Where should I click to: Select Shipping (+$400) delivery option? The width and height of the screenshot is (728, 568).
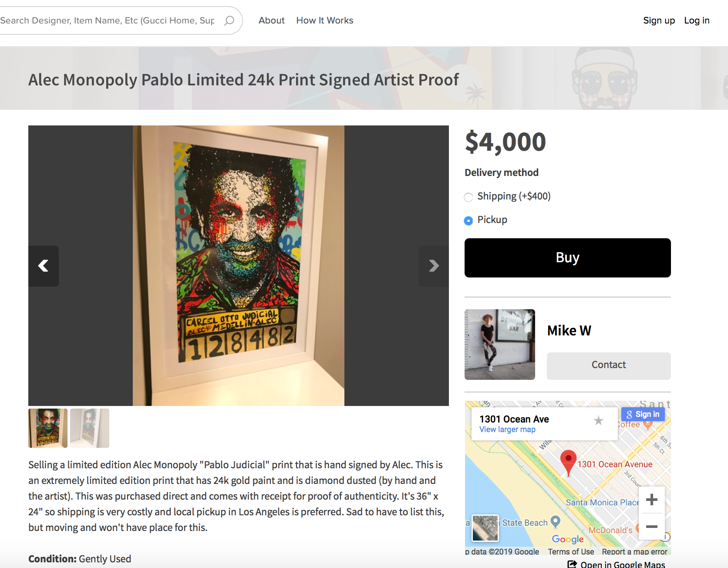468,197
